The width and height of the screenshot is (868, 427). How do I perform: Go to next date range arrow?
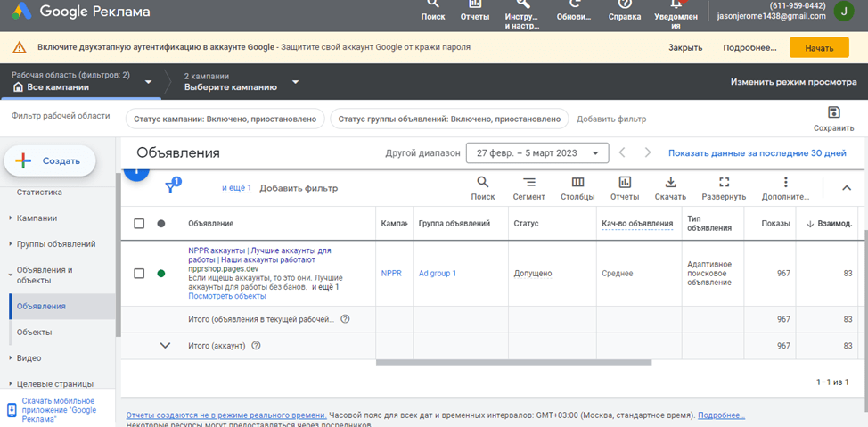click(648, 152)
